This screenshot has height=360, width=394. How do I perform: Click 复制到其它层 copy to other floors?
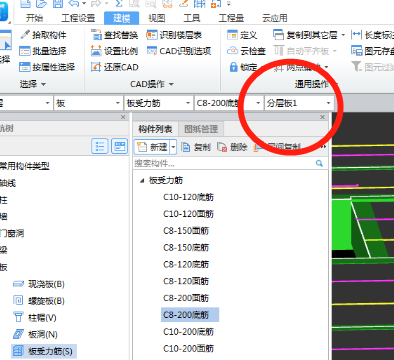pyautogui.click(x=305, y=35)
